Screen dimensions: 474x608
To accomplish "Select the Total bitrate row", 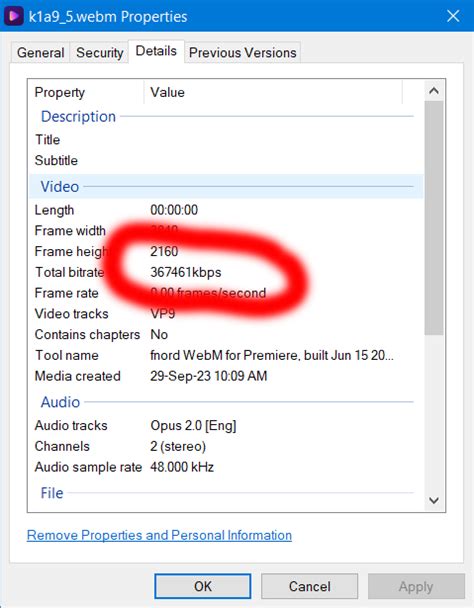I will 226,272.
